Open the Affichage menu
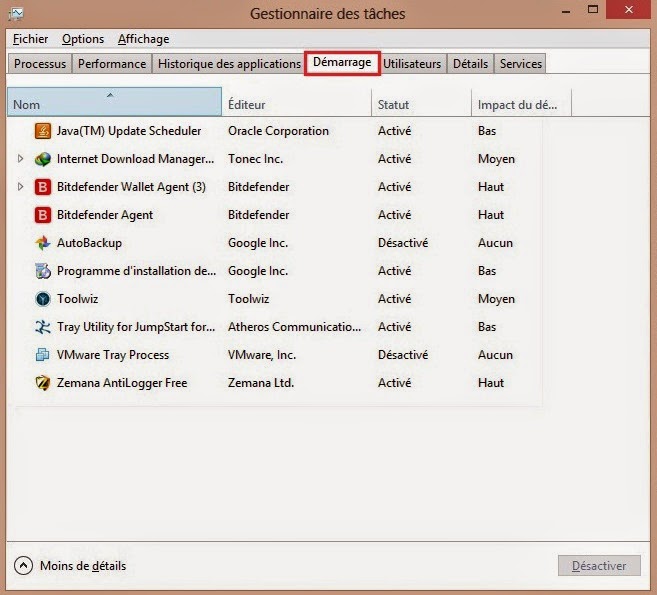 [x=143, y=39]
